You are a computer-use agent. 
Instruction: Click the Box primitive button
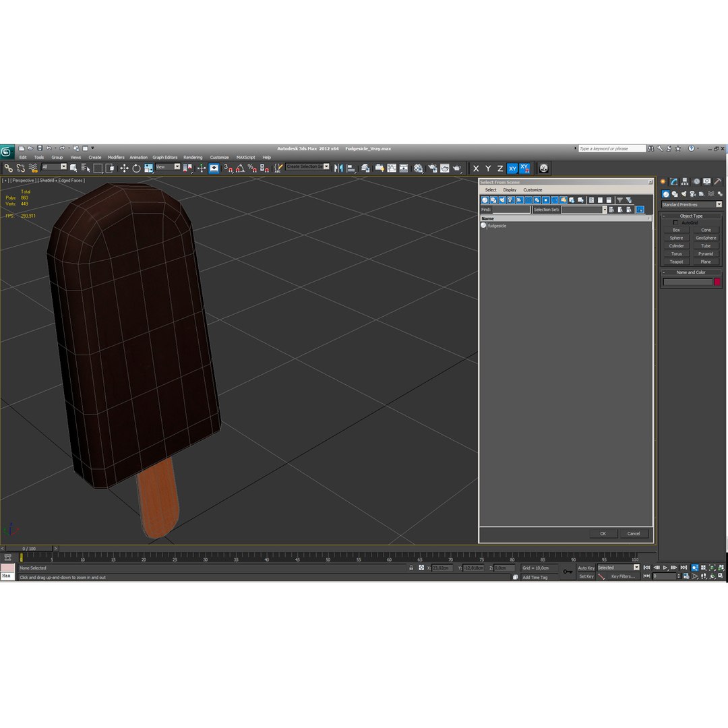coord(677,231)
